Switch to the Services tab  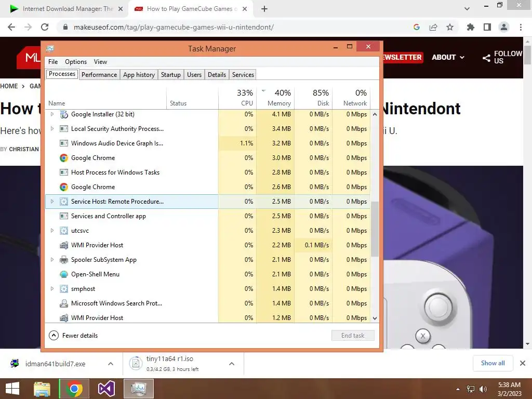[x=243, y=75]
